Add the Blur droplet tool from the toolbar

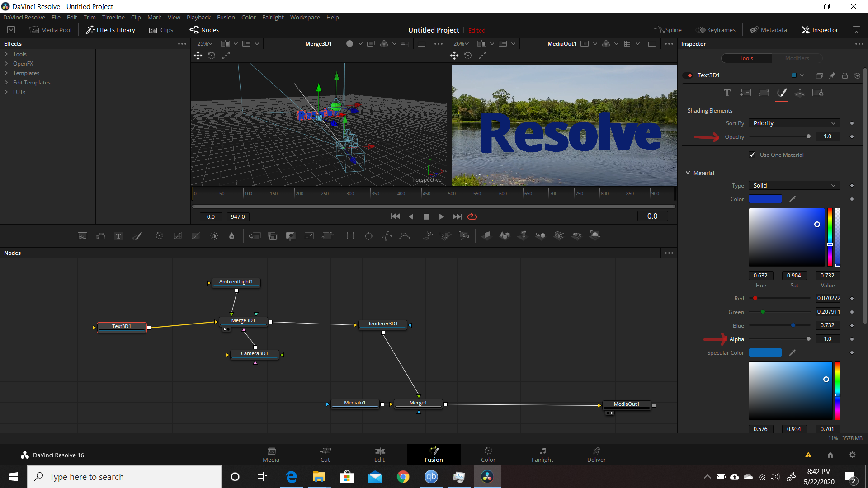(x=232, y=236)
